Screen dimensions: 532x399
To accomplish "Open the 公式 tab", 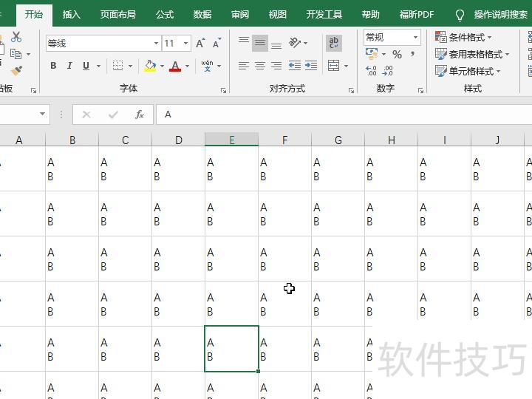I will point(165,14).
